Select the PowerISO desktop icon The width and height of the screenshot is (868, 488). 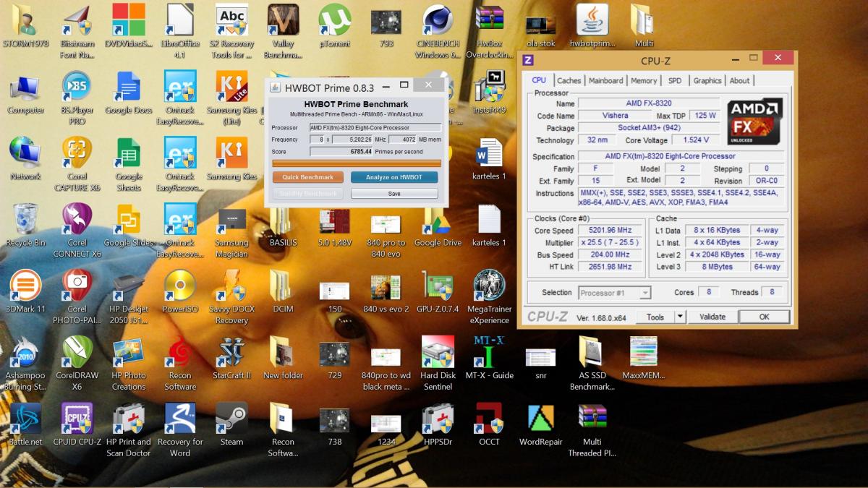[180, 292]
